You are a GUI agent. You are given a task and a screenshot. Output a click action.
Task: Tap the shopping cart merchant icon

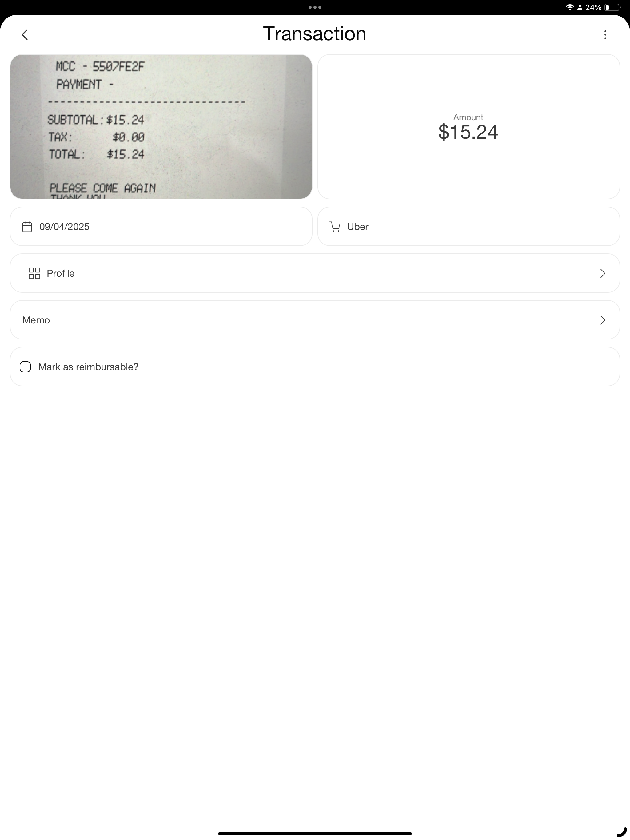point(335,227)
